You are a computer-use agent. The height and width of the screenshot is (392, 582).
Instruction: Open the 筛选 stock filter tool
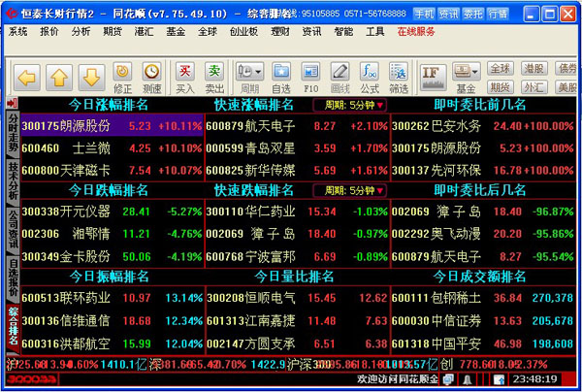click(399, 78)
